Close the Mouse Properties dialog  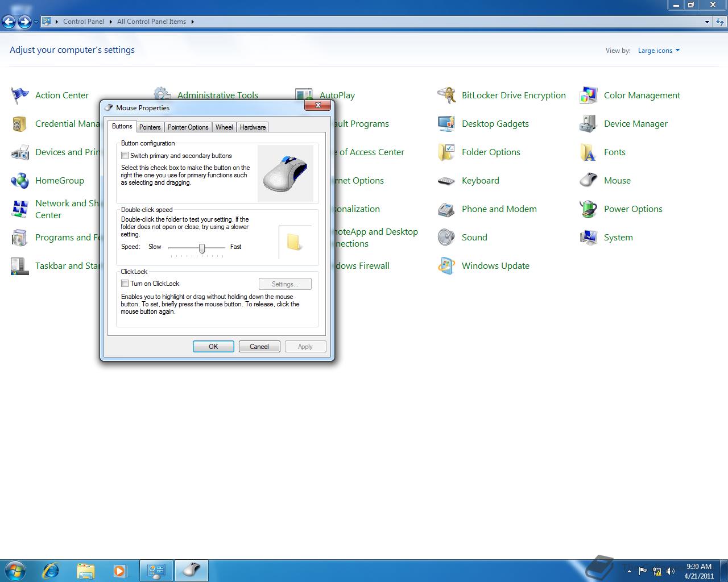318,105
